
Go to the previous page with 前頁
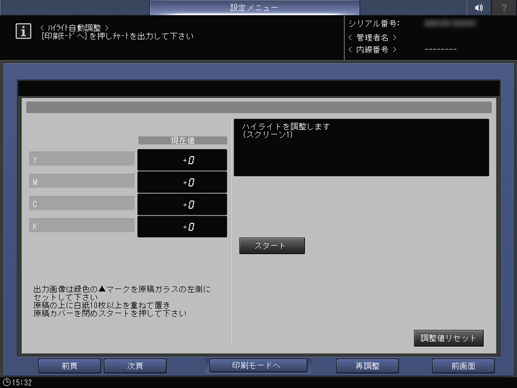tap(69, 366)
